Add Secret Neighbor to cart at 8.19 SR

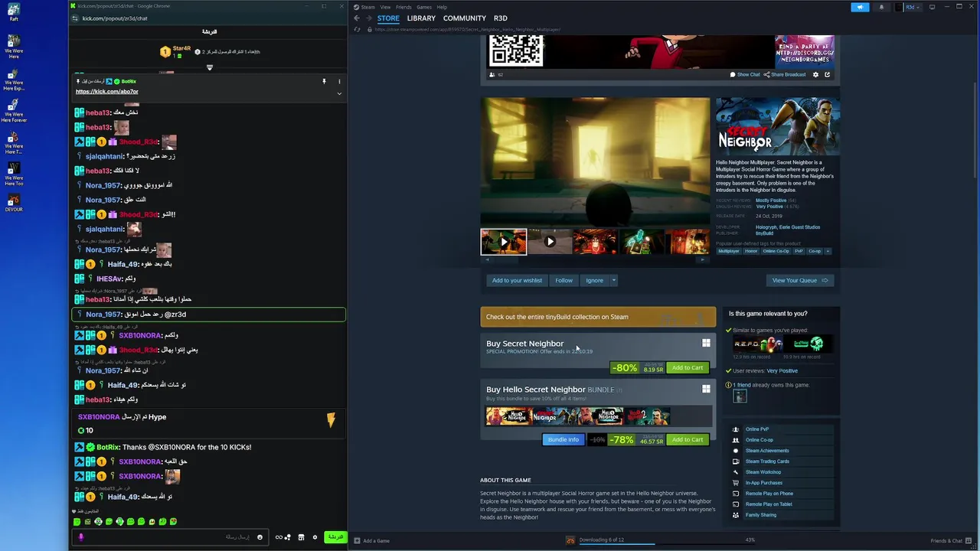pos(687,368)
